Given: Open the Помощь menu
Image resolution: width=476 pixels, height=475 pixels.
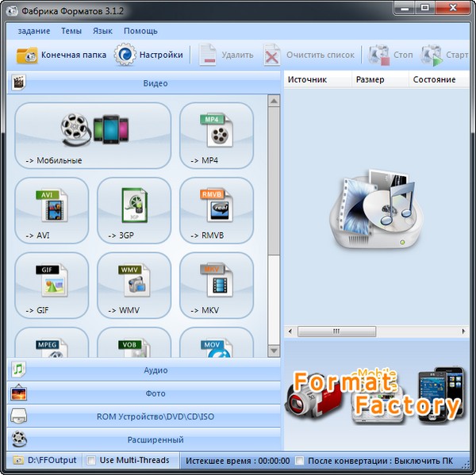Looking at the screenshot, I should click(x=140, y=31).
